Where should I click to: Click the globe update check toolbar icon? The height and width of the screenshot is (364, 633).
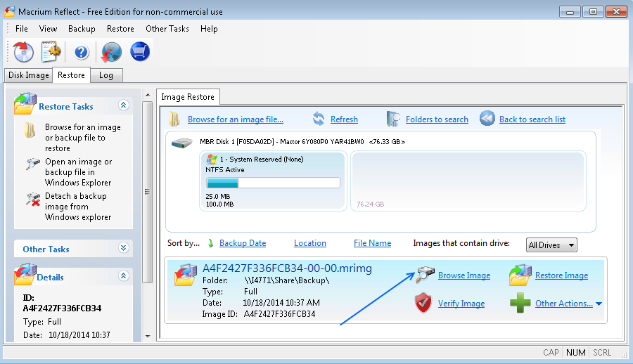coord(111,52)
